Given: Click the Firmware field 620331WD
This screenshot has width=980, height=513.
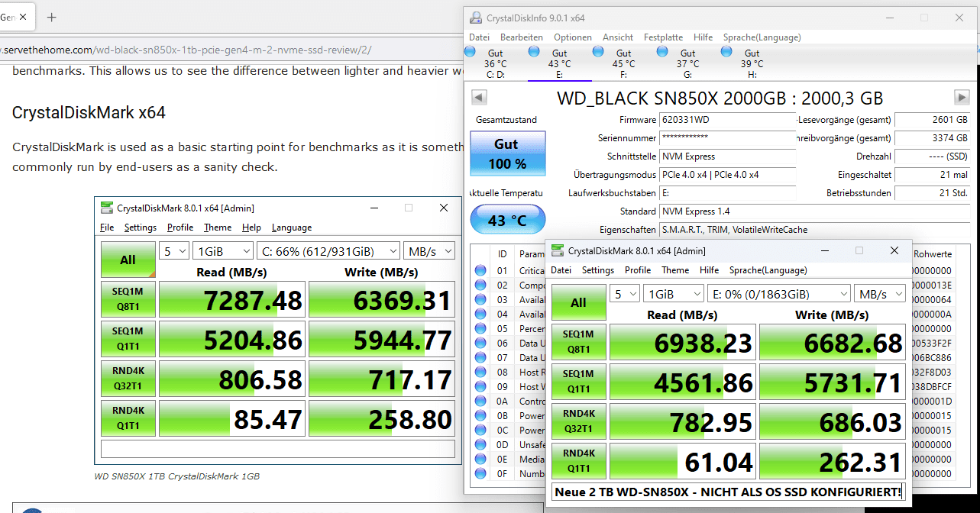Looking at the screenshot, I should point(727,120).
